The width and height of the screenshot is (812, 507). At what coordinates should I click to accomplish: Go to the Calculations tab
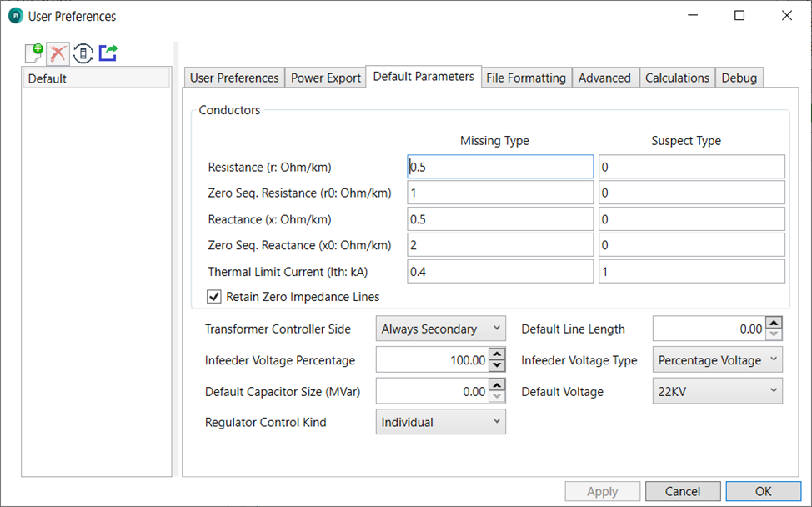tap(677, 78)
